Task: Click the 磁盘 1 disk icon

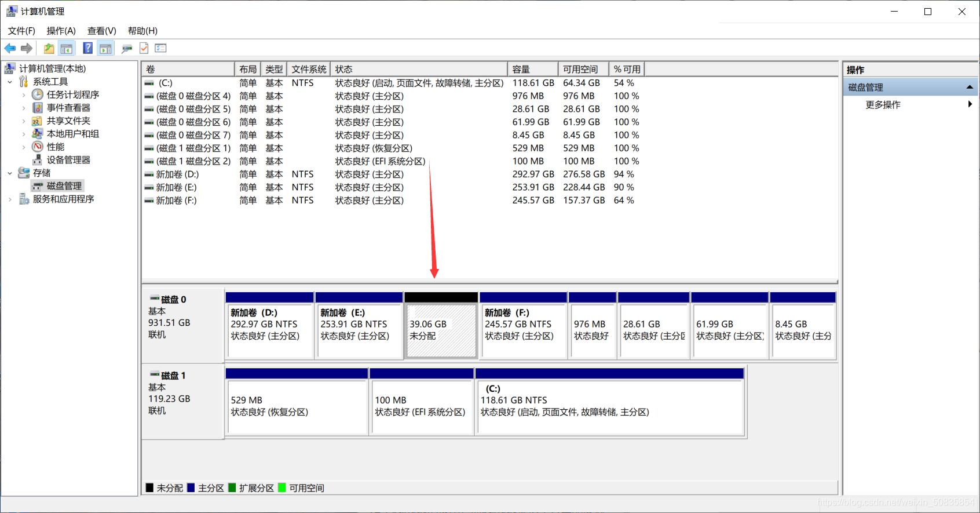Action: 155,375
